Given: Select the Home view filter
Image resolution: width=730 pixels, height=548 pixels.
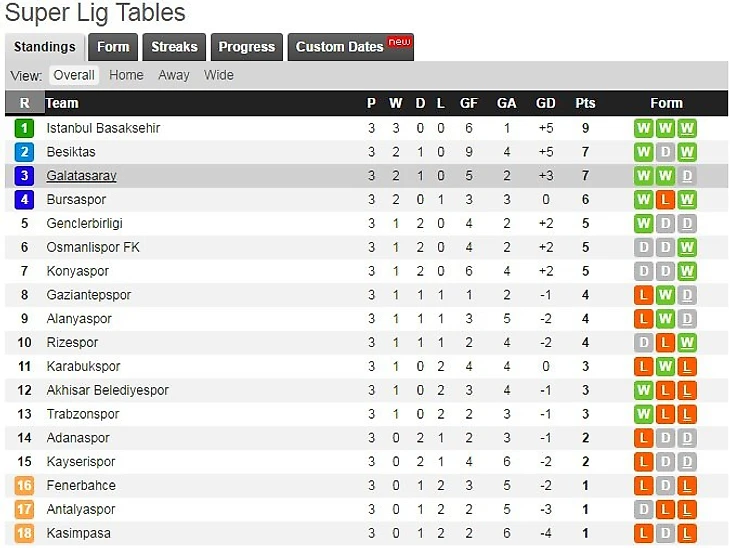Looking at the screenshot, I should point(126,75).
